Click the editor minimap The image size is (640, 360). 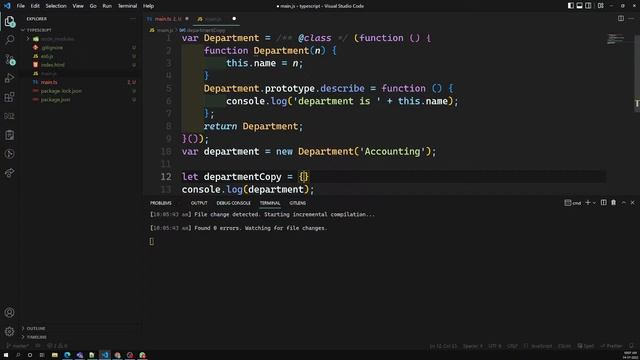point(616,39)
